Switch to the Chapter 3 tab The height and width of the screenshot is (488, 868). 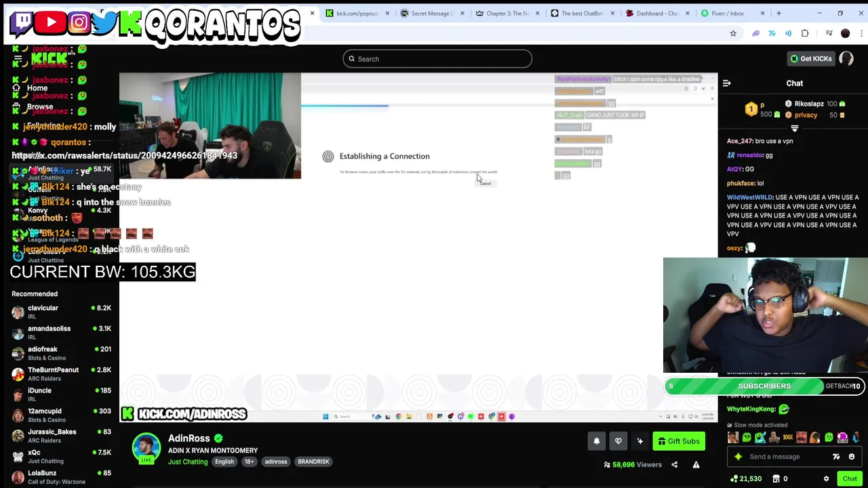[x=507, y=14]
